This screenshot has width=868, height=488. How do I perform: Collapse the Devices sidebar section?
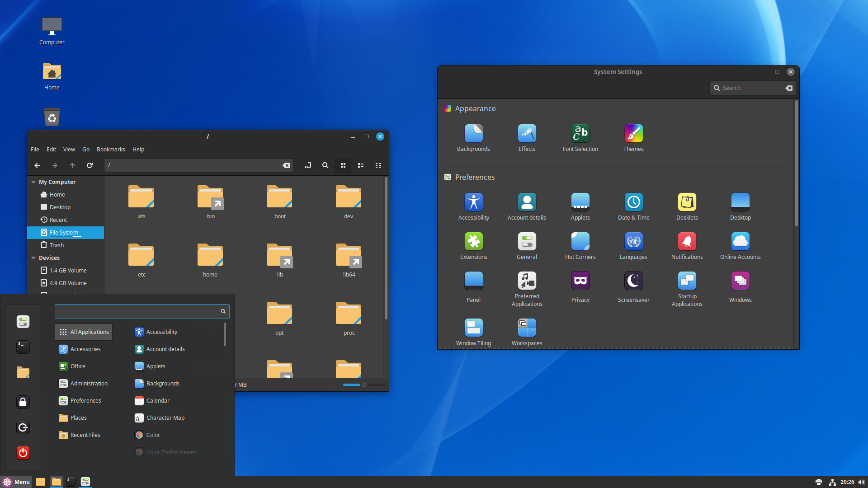tap(33, 258)
